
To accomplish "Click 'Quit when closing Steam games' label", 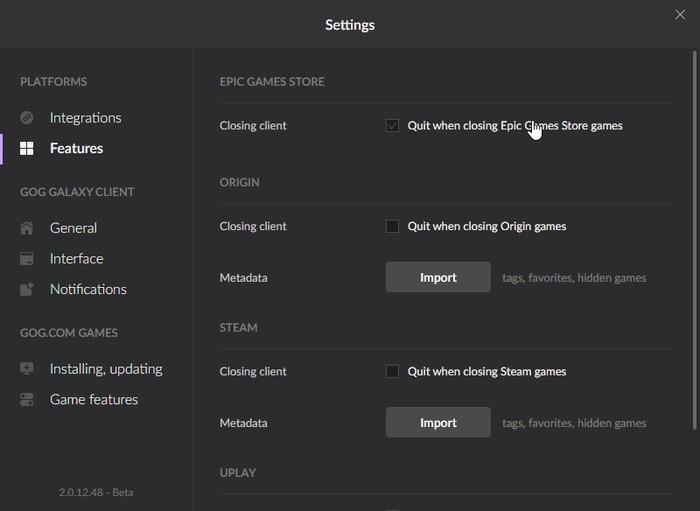I will click(x=487, y=371).
